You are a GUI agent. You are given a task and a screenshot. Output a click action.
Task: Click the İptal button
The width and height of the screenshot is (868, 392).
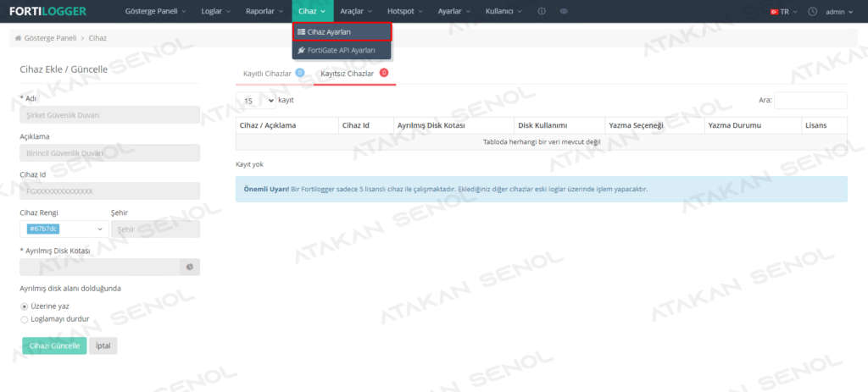pos(103,345)
